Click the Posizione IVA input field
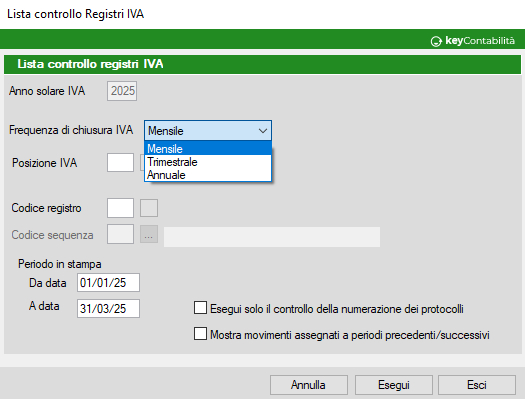The height and width of the screenshot is (399, 525). (x=120, y=163)
